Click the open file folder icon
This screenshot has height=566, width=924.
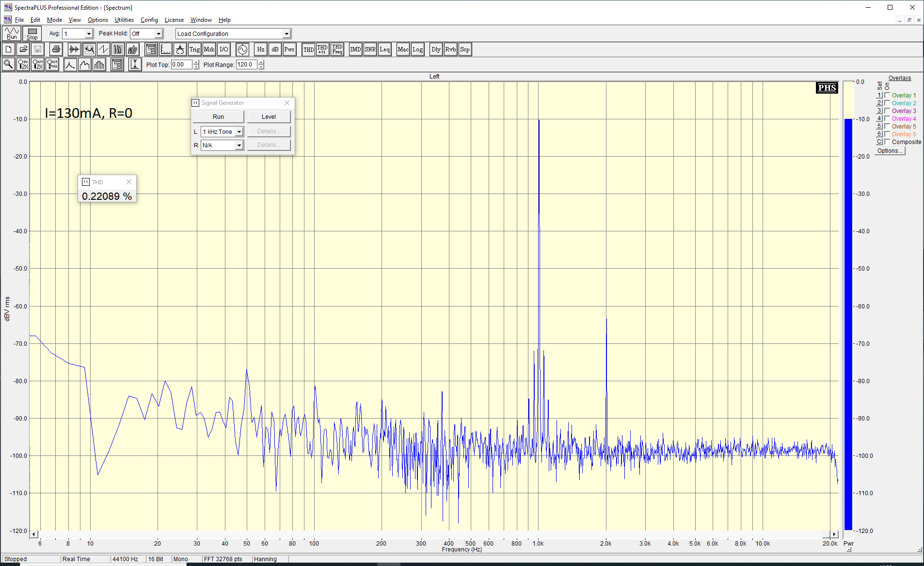point(23,49)
